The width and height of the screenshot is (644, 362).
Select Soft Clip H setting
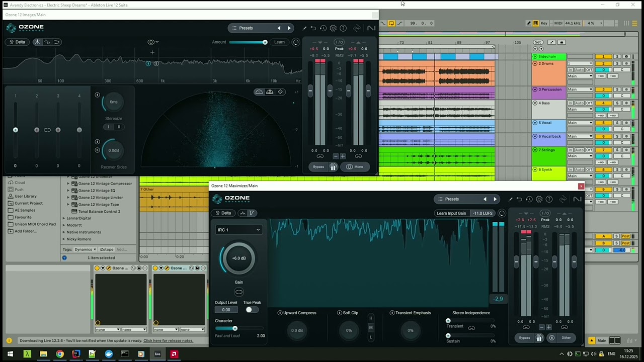pyautogui.click(x=371, y=318)
